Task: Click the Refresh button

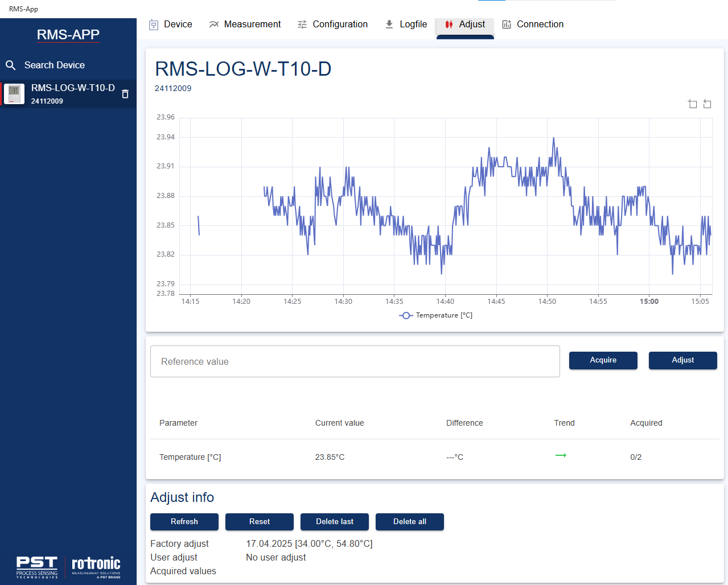Action: click(184, 522)
